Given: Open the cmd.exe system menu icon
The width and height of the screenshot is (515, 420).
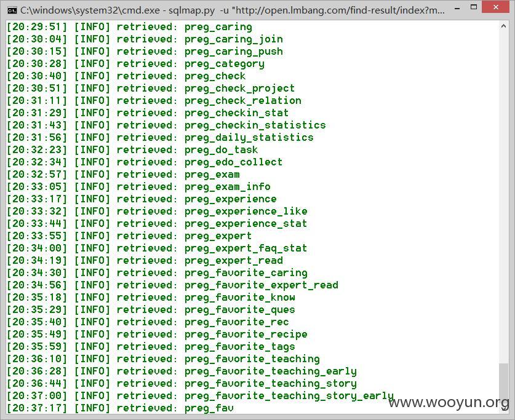Looking at the screenshot, I should pos(12,10).
